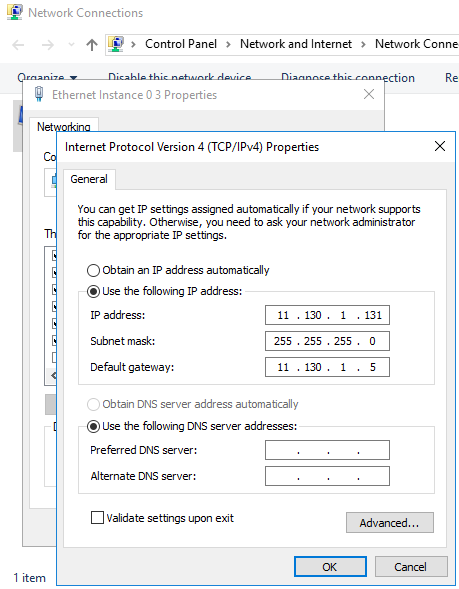Select Obtain an IP address automatically
The image size is (459, 589).
(x=93, y=270)
